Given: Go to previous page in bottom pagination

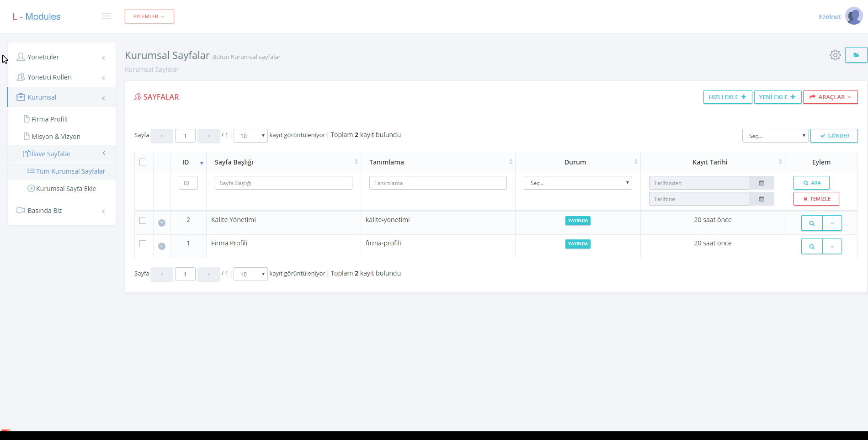Looking at the screenshot, I should [162, 274].
